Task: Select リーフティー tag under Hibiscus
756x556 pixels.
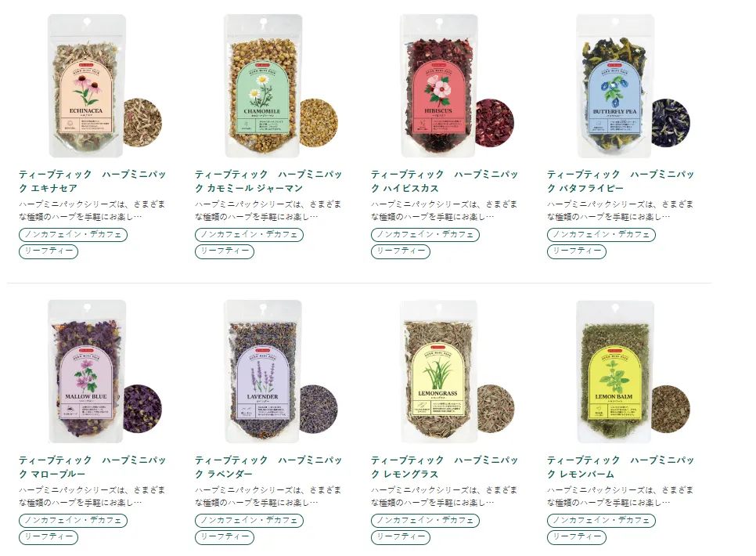Action: click(401, 251)
